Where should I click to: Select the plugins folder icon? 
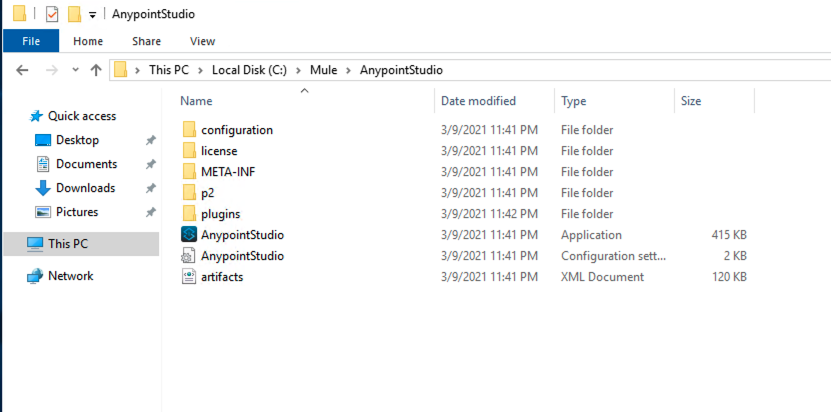[190, 214]
